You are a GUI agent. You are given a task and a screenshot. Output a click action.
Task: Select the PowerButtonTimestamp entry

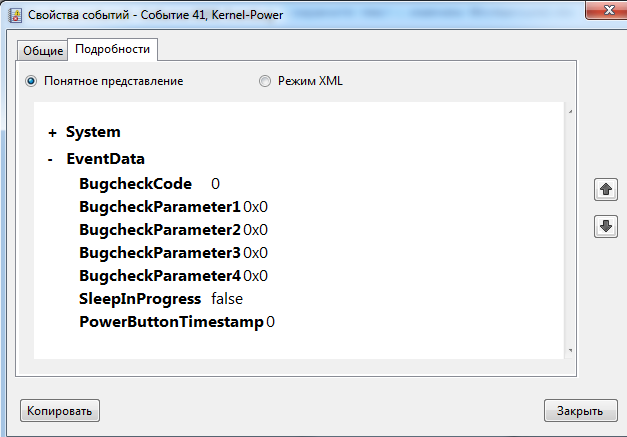click(x=171, y=322)
